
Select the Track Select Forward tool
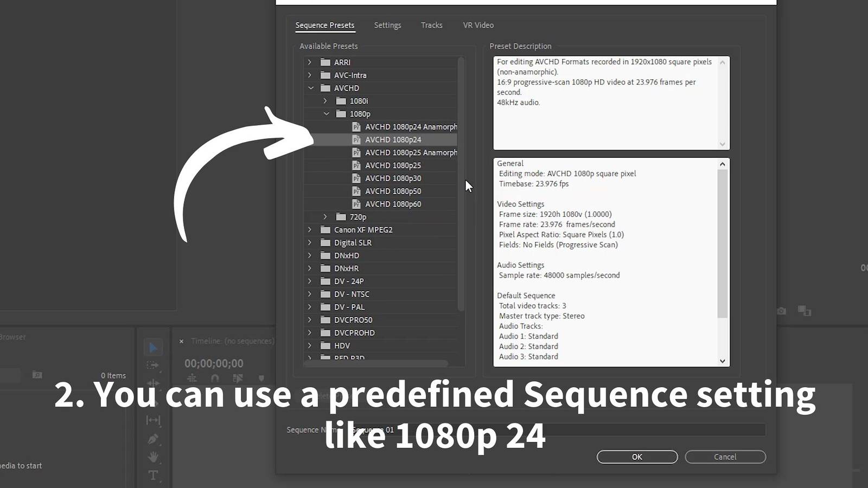click(153, 365)
